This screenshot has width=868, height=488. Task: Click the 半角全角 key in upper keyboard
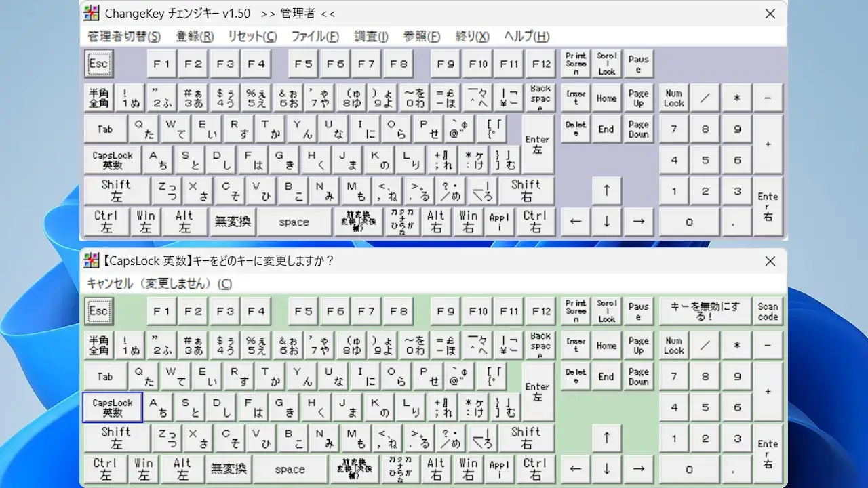(98, 98)
